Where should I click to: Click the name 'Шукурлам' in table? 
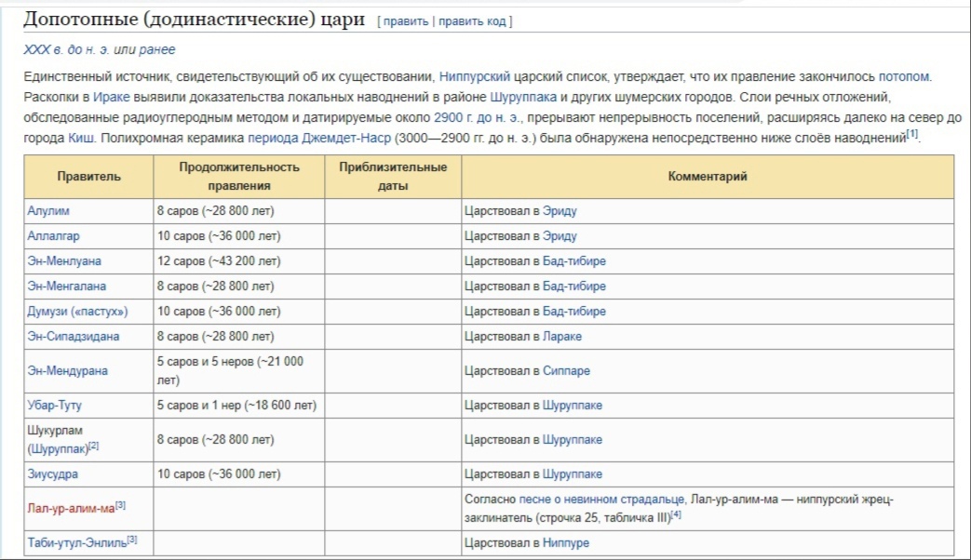point(55,431)
